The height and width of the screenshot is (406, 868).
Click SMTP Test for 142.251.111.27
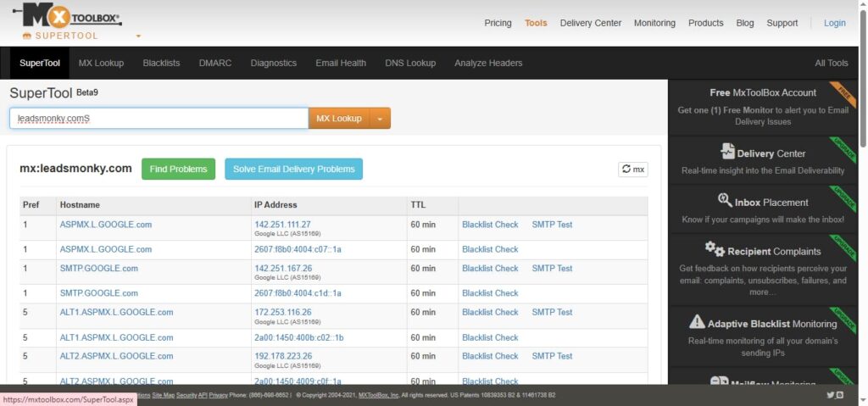pos(552,225)
